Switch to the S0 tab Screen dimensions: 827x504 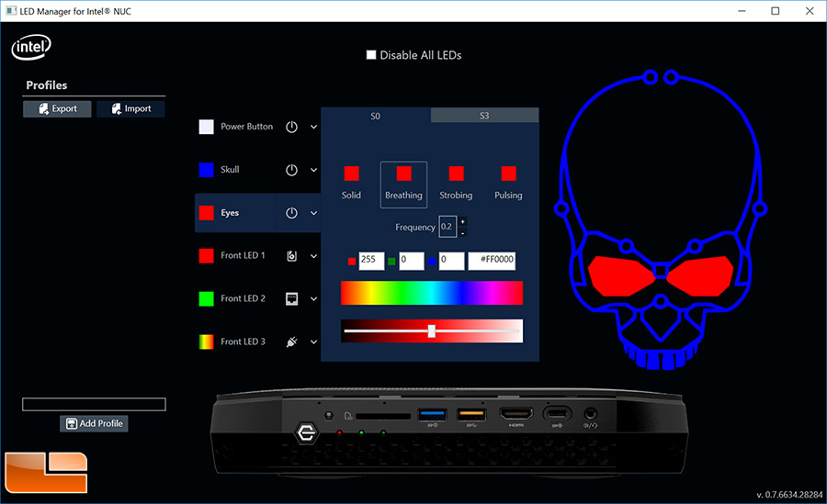coord(376,116)
